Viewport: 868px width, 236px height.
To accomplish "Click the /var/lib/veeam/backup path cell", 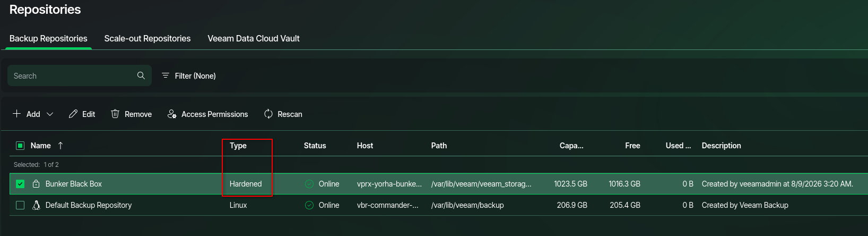I will (x=467, y=205).
